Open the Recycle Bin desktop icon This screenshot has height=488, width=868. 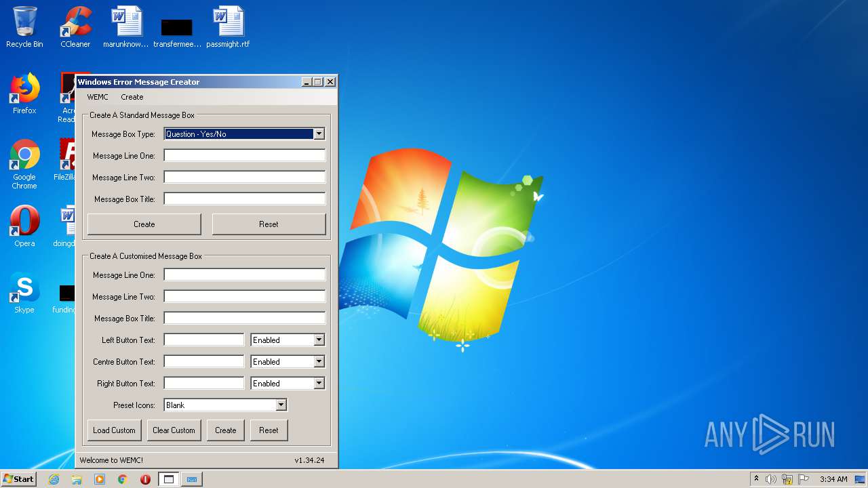pos(24,27)
